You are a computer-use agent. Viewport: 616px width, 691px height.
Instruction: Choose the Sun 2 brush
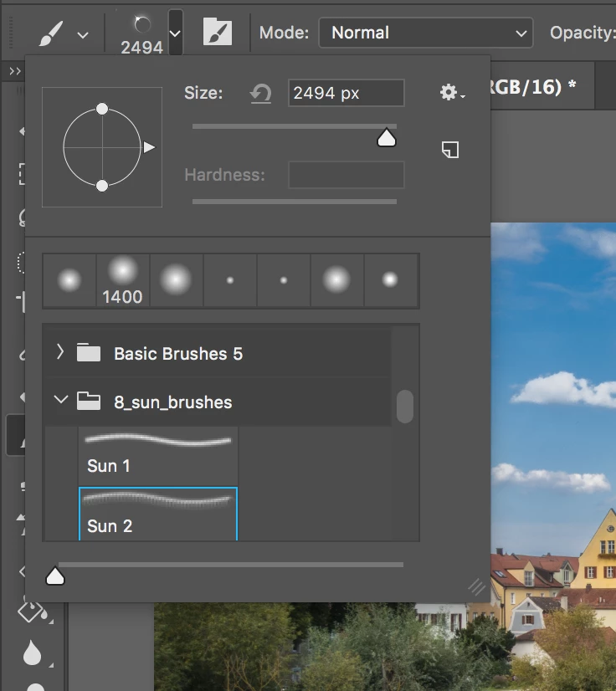tap(158, 514)
